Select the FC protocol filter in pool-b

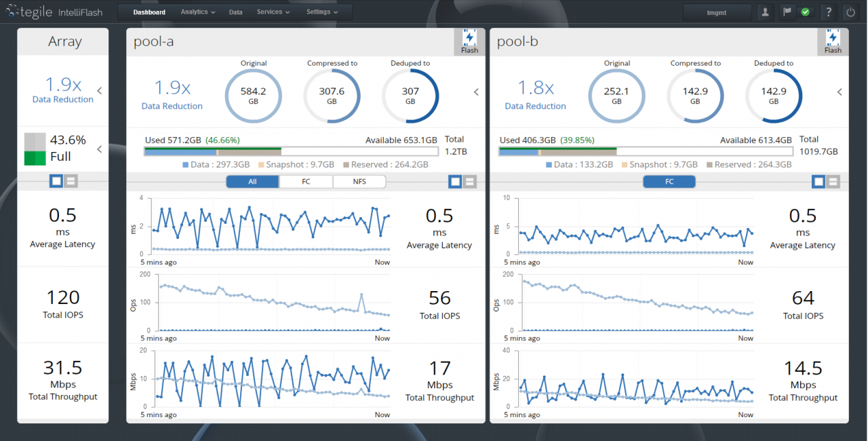(669, 182)
